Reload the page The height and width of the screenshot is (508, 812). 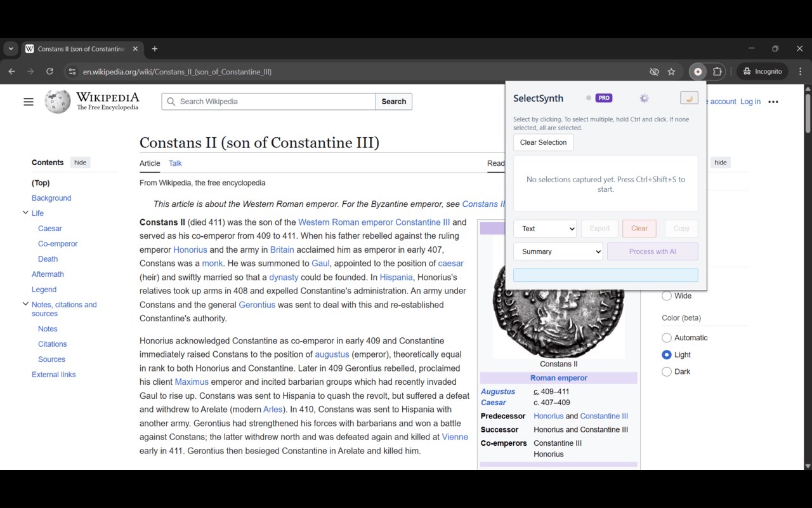[x=49, y=72]
